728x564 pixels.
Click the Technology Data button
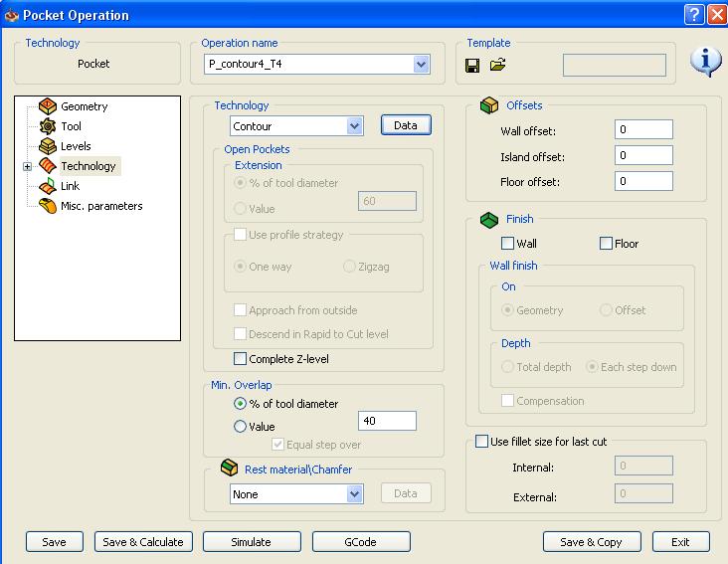click(x=406, y=125)
